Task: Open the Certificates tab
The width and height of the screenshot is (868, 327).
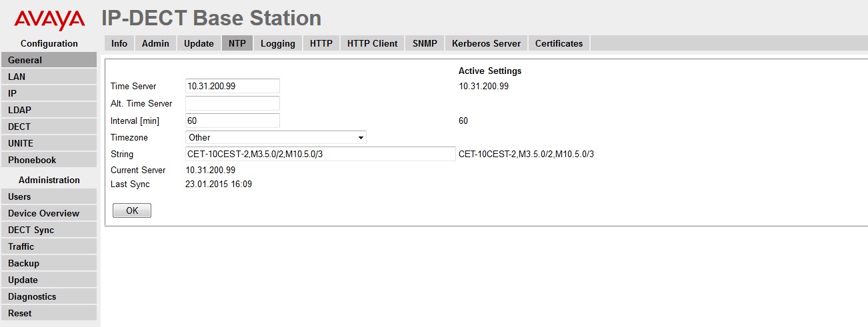Action: [x=559, y=43]
